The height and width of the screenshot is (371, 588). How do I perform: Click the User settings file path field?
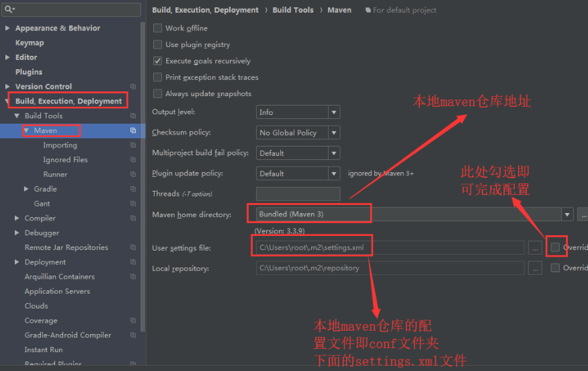click(x=390, y=247)
